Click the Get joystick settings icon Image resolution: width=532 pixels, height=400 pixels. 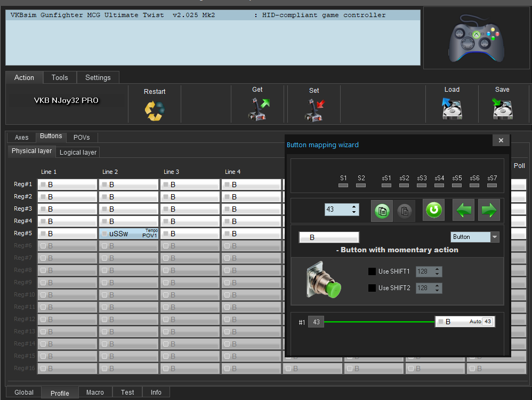[x=258, y=109]
